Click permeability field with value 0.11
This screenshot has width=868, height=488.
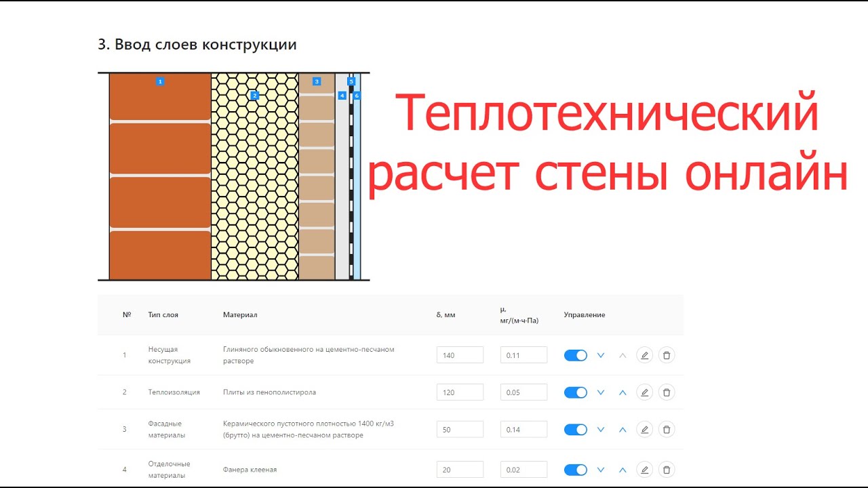pos(524,355)
